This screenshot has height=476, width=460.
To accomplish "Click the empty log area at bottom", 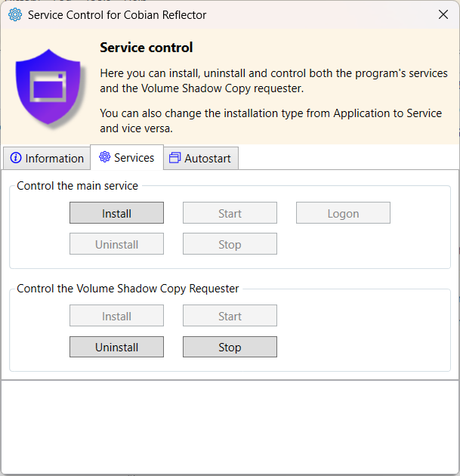I will pos(230,425).
